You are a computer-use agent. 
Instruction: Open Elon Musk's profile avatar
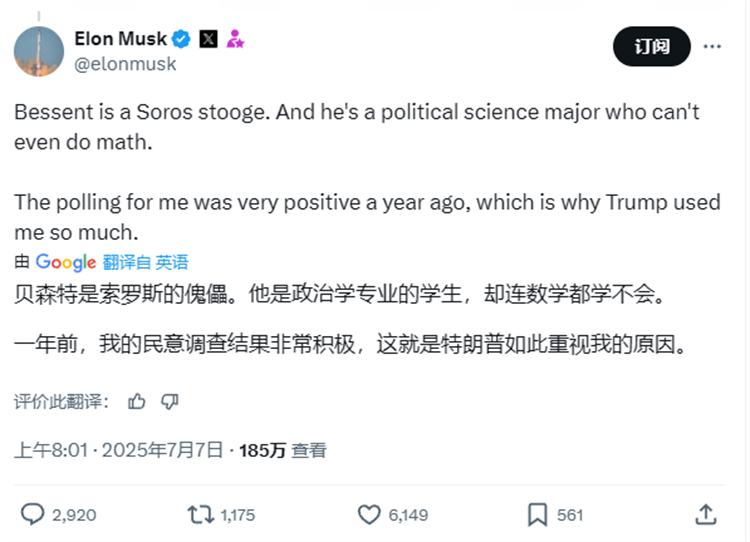click(39, 50)
